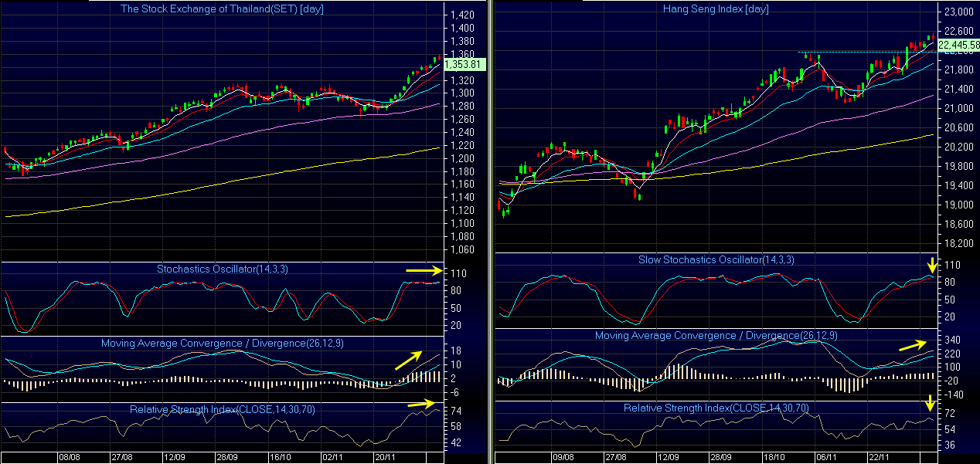The height and width of the screenshot is (464, 980).
Task: Click the 1,300 value on the SET price axis
Action: coord(461,93)
